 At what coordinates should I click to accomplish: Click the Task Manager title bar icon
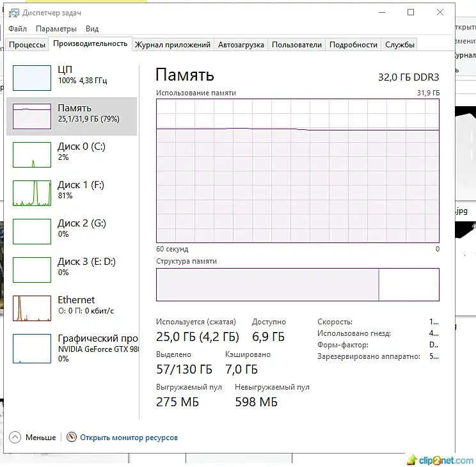pos(13,13)
